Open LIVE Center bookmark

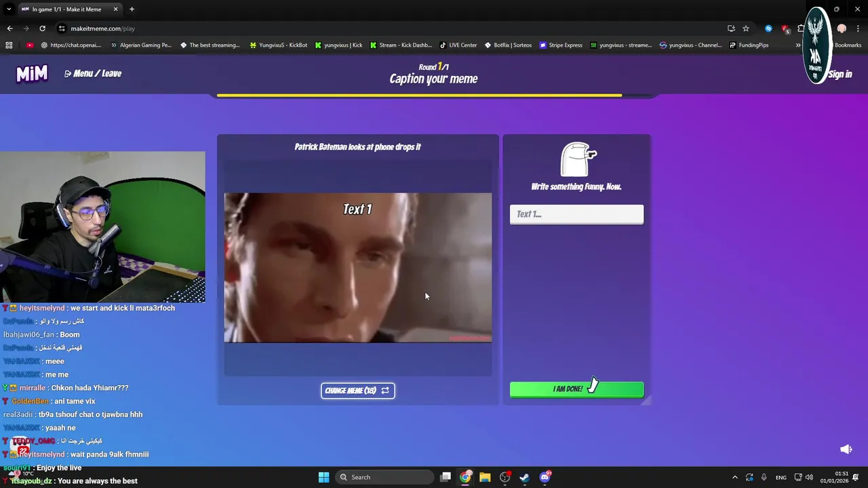coord(458,45)
